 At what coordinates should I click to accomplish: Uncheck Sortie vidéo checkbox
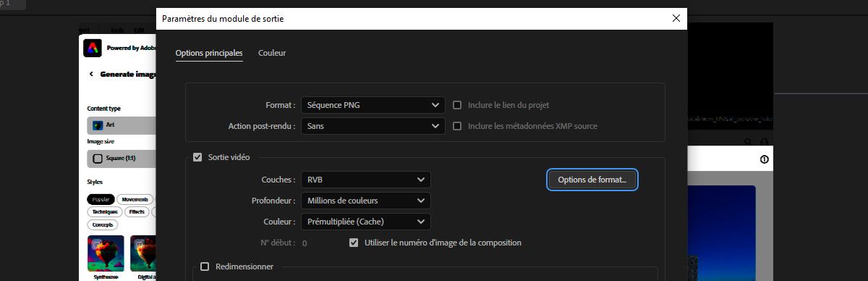[x=197, y=156]
